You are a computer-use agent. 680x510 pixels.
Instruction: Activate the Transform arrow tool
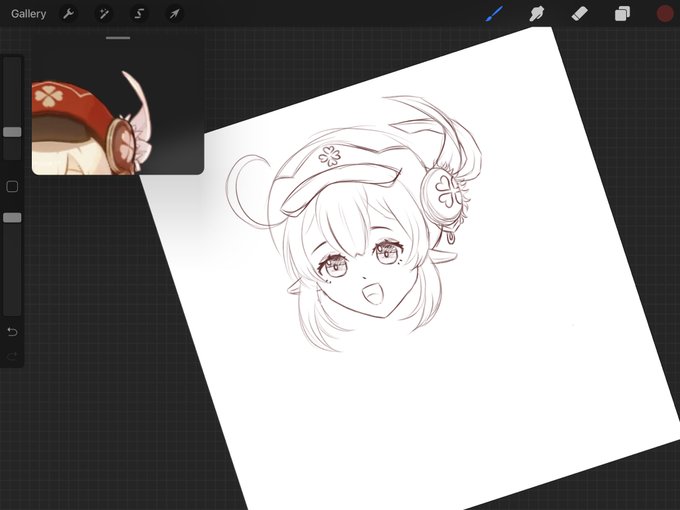[174, 14]
